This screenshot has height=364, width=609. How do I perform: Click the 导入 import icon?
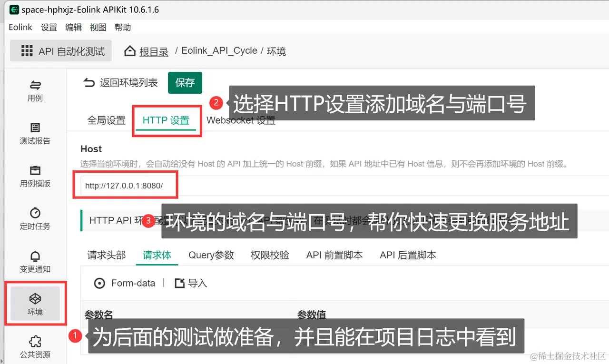pyautogui.click(x=179, y=283)
